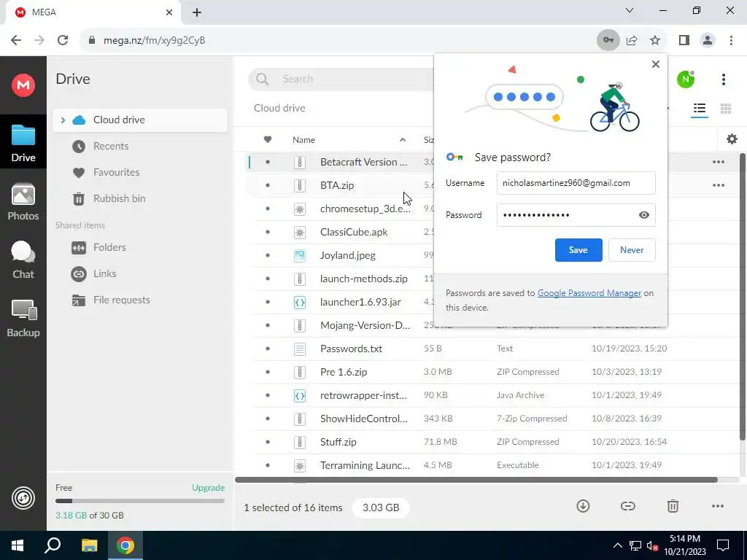747x560 pixels.
Task: Show the password with eye icon
Action: pyautogui.click(x=643, y=215)
